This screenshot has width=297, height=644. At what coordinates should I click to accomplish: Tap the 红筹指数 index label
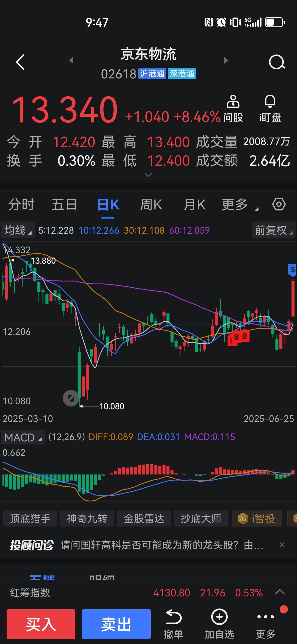tap(30, 592)
